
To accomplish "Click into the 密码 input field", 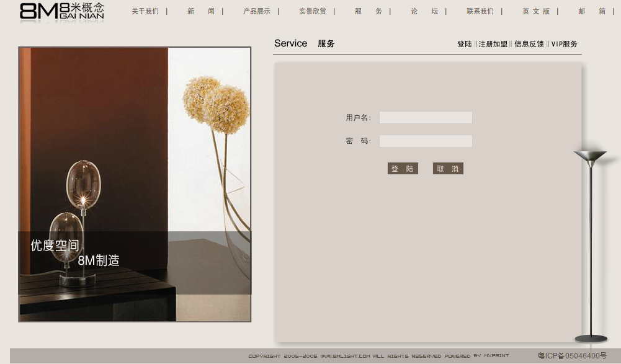I will click(426, 141).
